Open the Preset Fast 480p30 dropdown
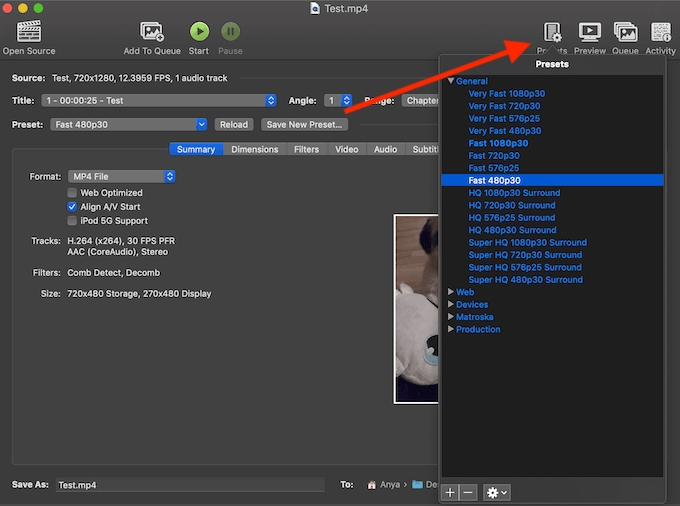The width and height of the screenshot is (680, 506). (128, 124)
